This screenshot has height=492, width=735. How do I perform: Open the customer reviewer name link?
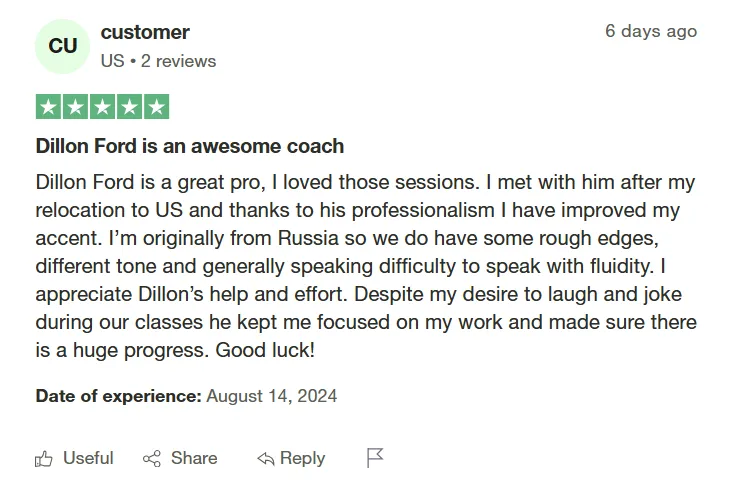coord(145,32)
